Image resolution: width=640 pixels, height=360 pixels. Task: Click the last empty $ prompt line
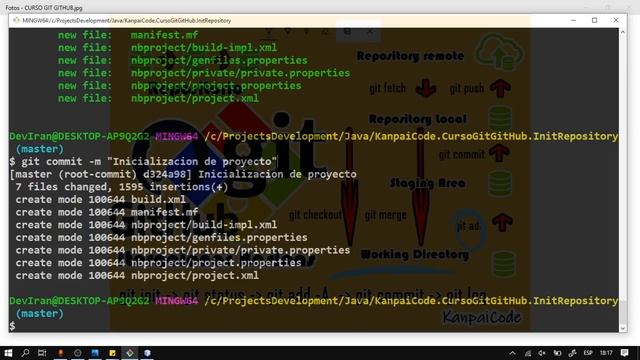click(x=13, y=326)
